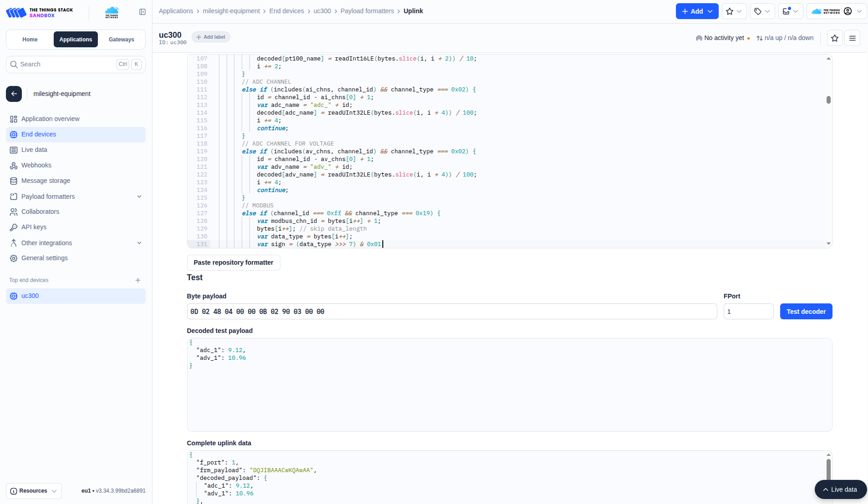Open API keys in the sidebar

tap(34, 227)
